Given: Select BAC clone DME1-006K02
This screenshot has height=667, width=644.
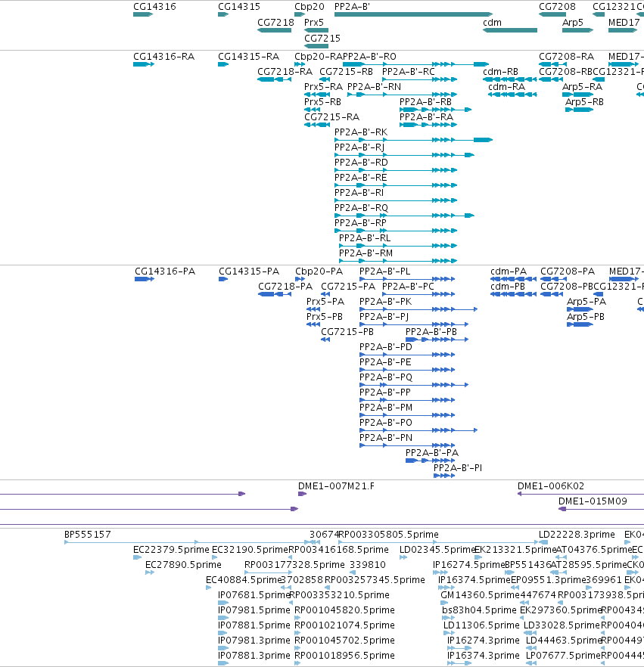Looking at the screenshot, I should (580, 494).
